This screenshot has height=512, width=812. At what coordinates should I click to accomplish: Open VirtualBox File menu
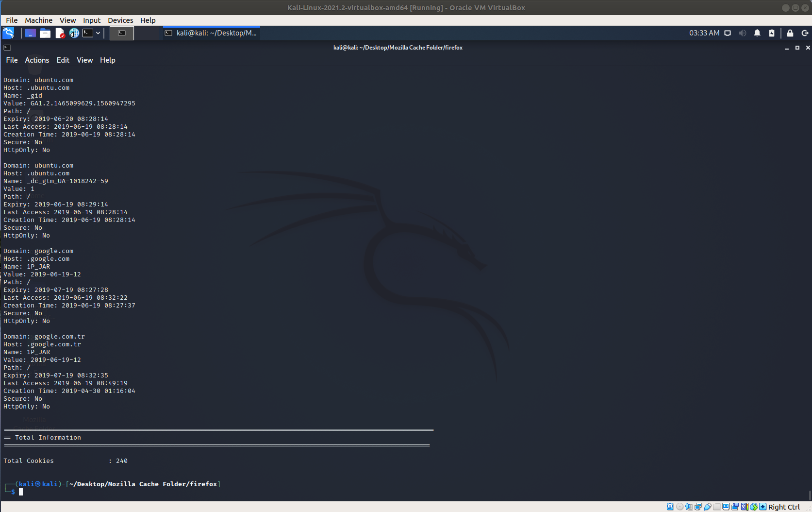(x=12, y=20)
